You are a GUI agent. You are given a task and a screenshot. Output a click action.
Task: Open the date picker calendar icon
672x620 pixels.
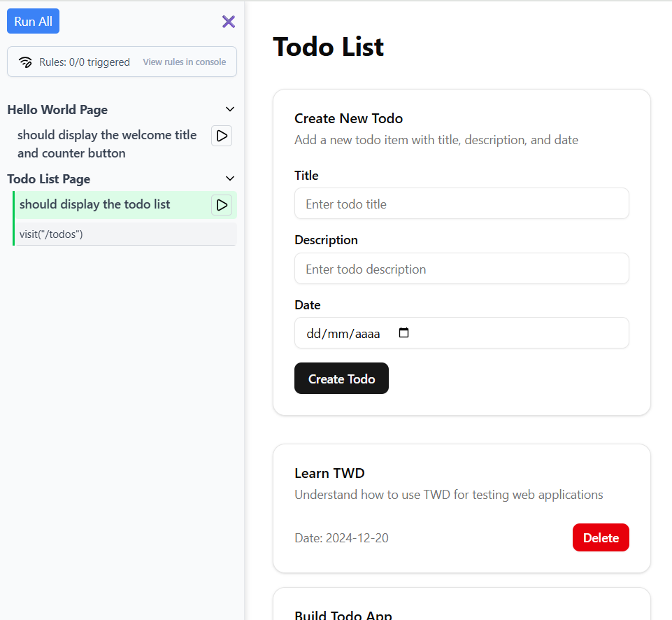403,333
